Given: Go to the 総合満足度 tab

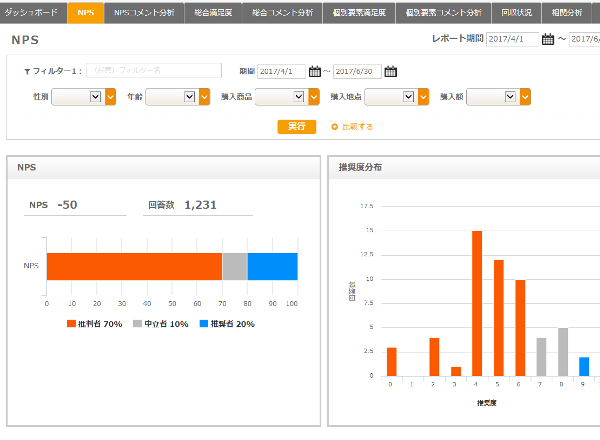Looking at the screenshot, I should (x=213, y=13).
